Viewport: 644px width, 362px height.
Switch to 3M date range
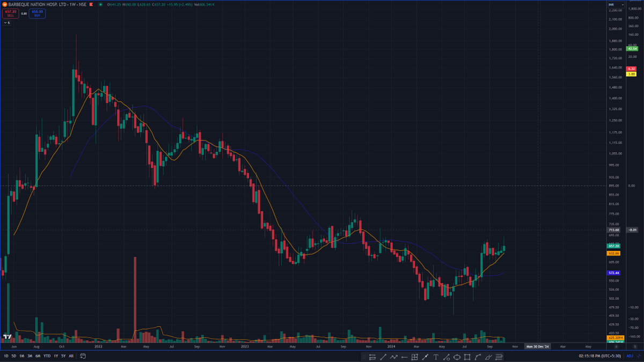30,356
